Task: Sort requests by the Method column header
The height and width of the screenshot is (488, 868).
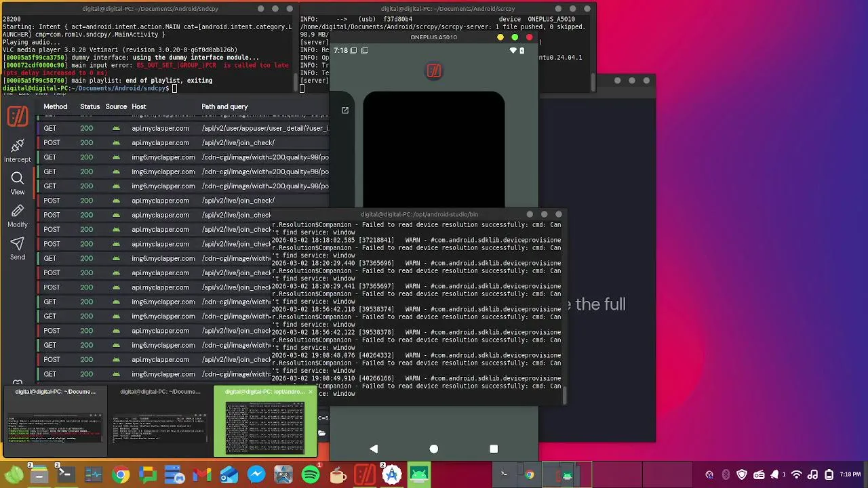Action: pos(56,106)
